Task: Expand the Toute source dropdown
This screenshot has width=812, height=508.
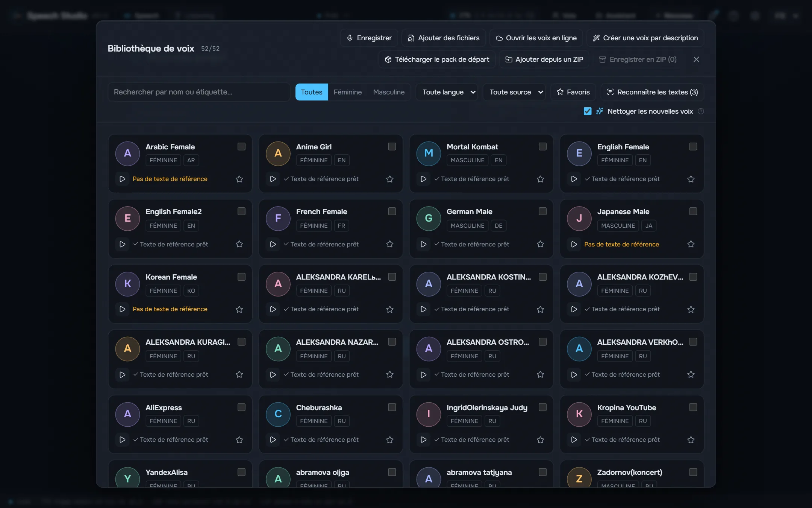Action: click(514, 92)
